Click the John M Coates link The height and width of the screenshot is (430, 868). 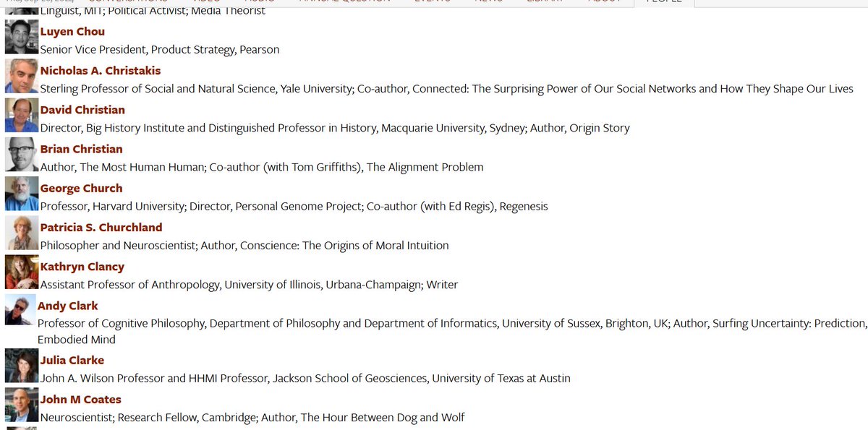(x=81, y=399)
